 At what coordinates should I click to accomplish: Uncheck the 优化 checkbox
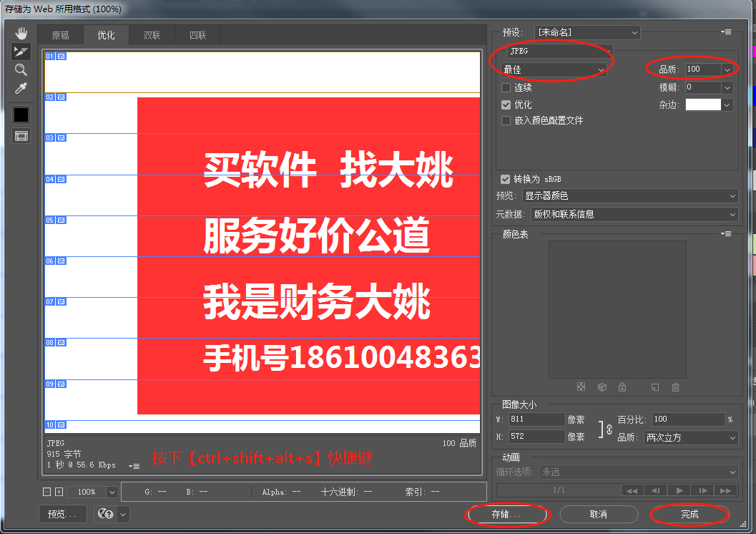(506, 105)
